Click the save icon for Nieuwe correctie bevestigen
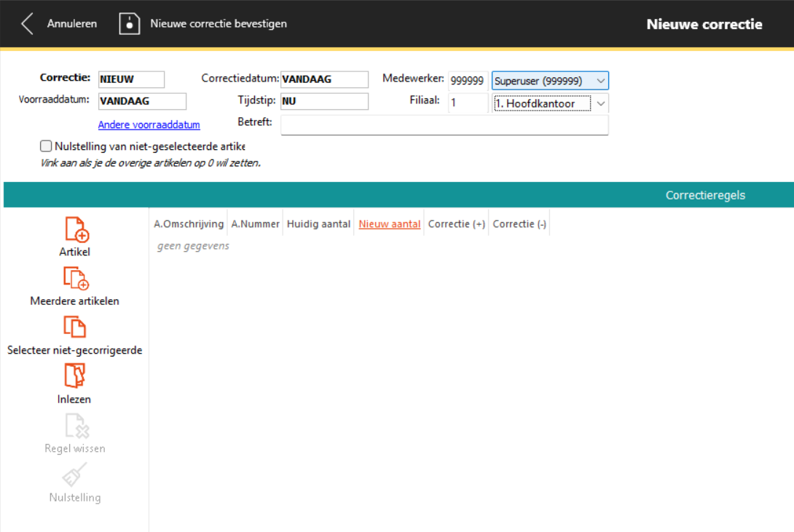Viewport: 794px width, 532px height. tap(129, 23)
